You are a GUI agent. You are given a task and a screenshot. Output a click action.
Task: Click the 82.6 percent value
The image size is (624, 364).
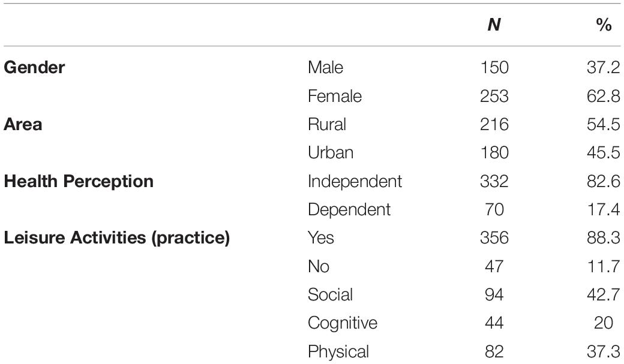(604, 182)
